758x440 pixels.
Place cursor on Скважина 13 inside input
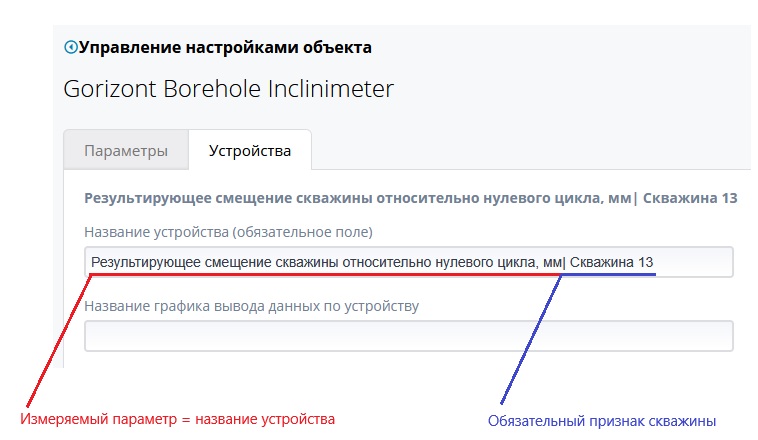pyautogui.click(x=612, y=263)
